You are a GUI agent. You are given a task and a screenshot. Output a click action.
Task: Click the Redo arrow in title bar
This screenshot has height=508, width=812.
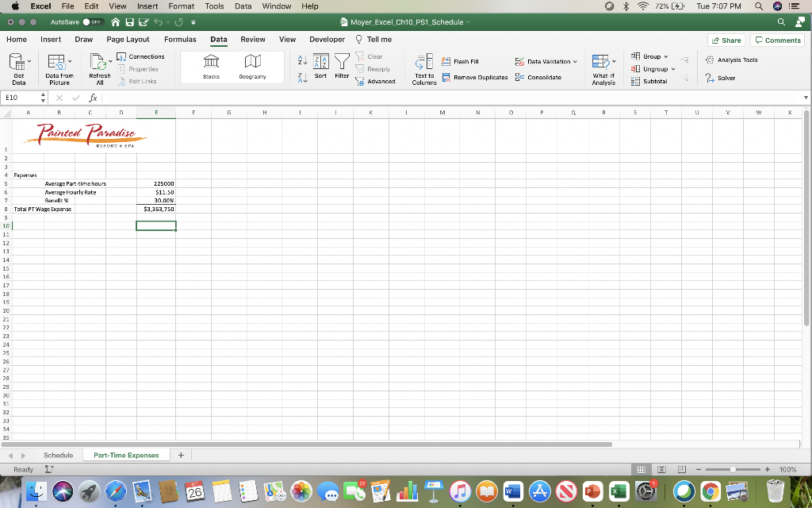[x=178, y=22]
